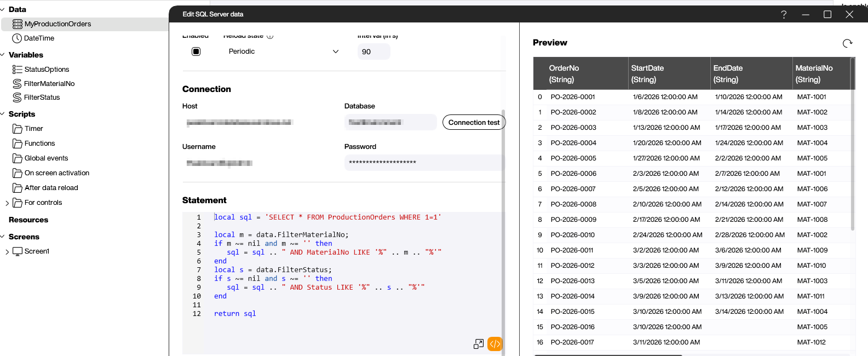Screen dimensions: 868x356
Task: Click the blurred Database input field
Action: tap(390, 122)
